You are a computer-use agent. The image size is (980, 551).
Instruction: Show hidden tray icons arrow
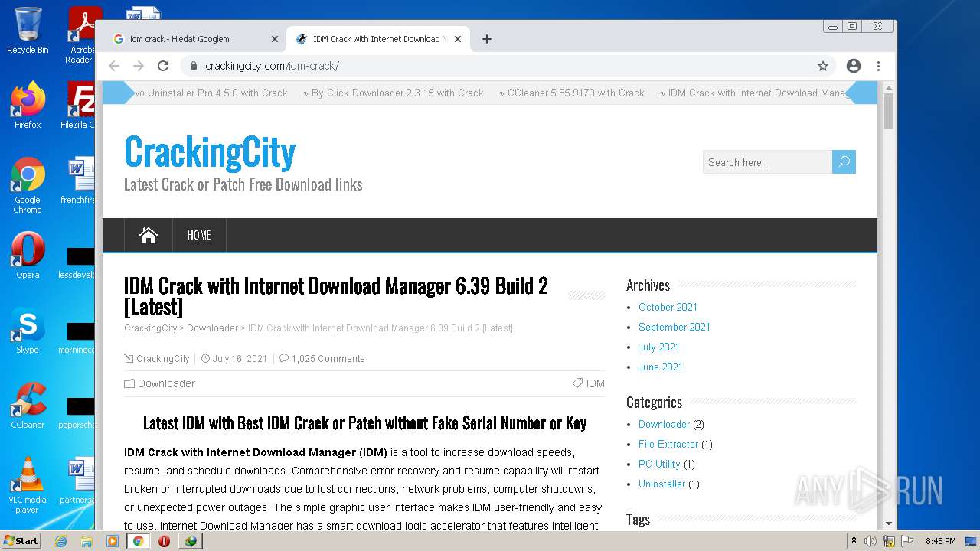(x=854, y=541)
